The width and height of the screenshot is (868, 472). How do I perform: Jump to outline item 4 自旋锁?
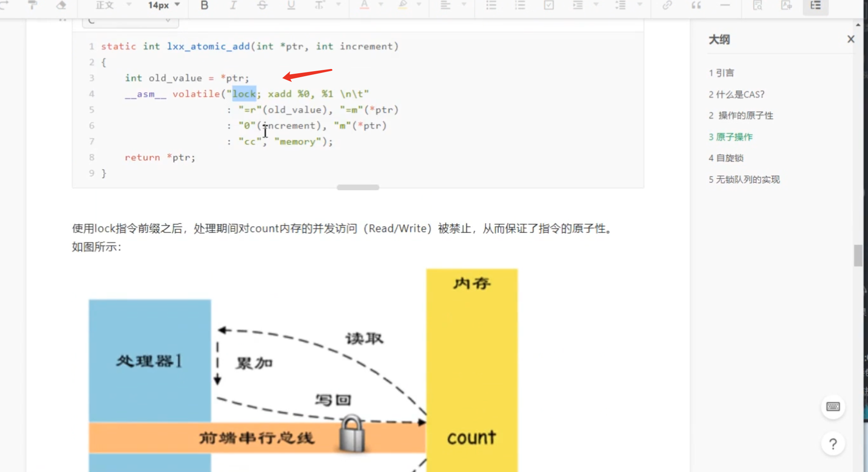(726, 158)
